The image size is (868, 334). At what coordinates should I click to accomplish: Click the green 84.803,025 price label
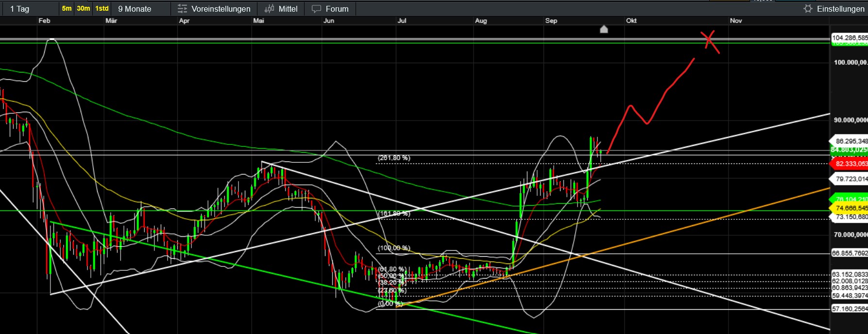tap(849, 150)
